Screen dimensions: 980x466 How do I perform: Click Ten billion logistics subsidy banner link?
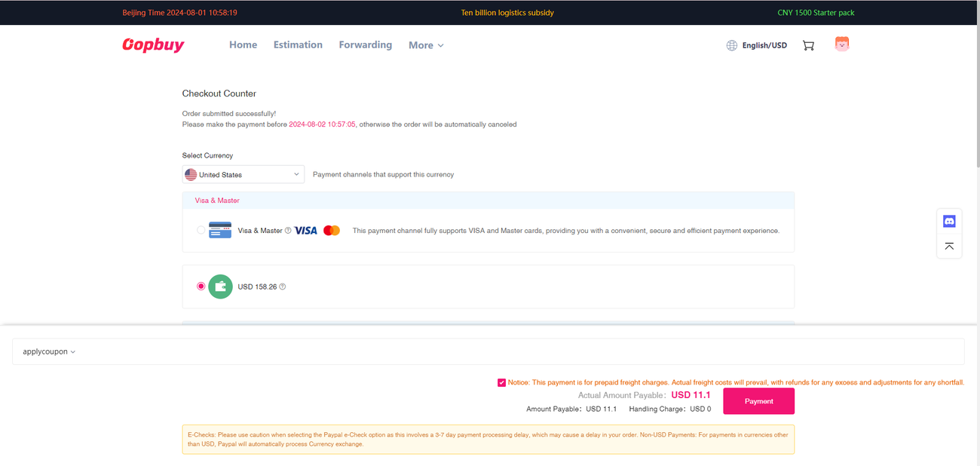pyautogui.click(x=507, y=13)
